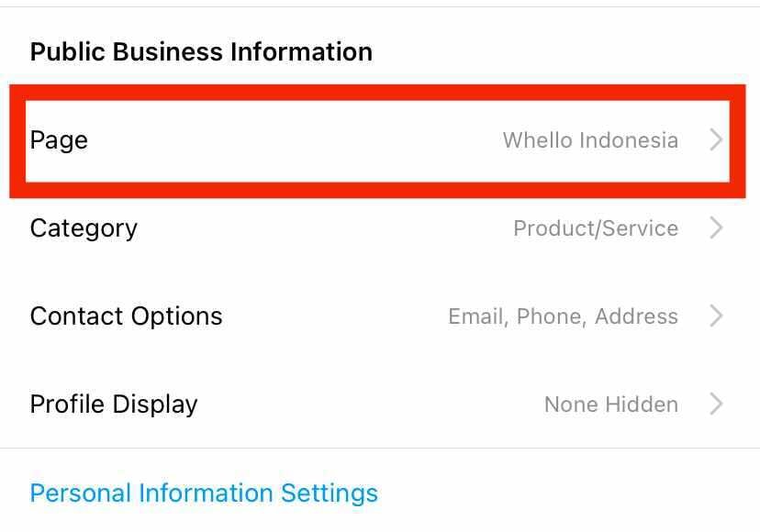Screen dimensions: 760x532
Task: Select the Profile Display label
Action: [114, 405]
